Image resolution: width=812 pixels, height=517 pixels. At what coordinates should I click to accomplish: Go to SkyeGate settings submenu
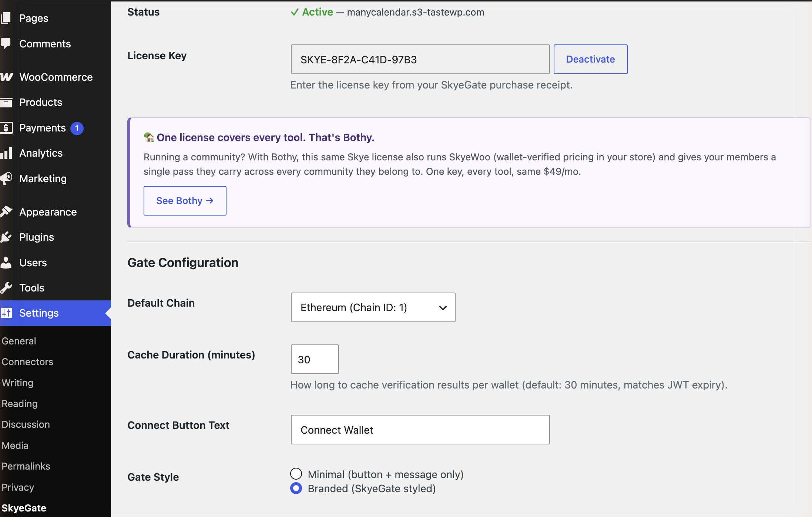click(24, 508)
